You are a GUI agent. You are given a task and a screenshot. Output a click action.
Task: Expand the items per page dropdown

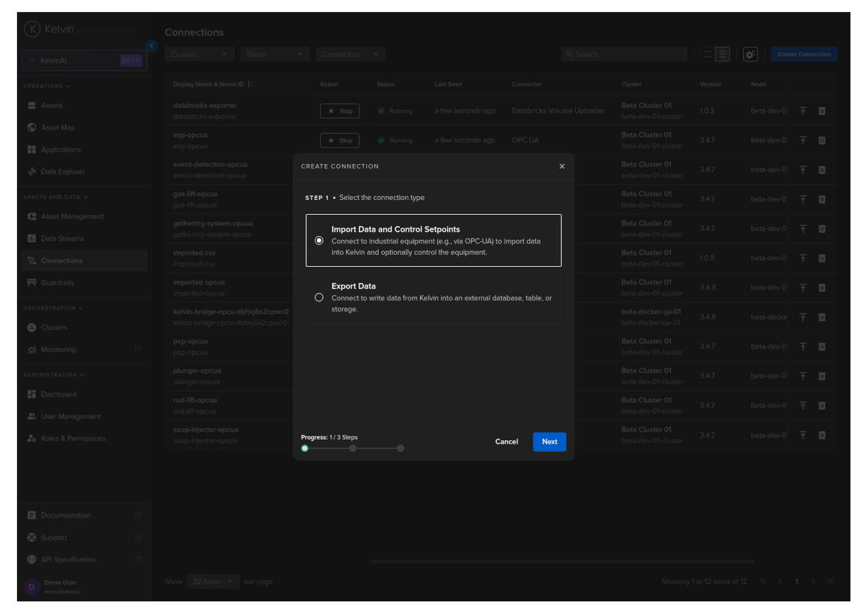click(212, 582)
